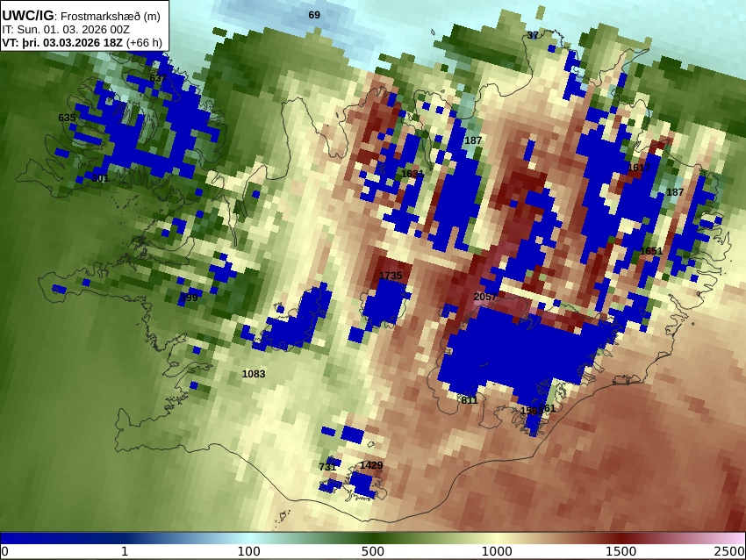Click the 2500 tick label on the color scale
The image size is (746, 560).
pos(730,551)
